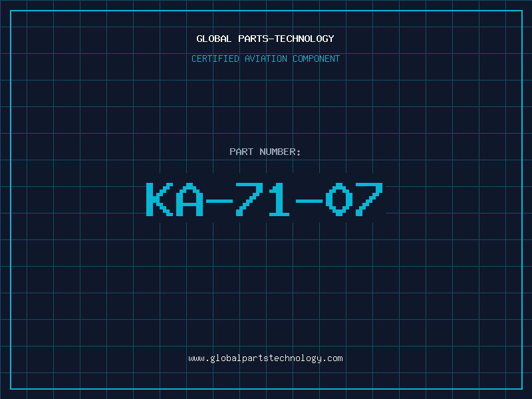This screenshot has width=532, height=399.
Task: Click the CERTIFIED AVIATION COMPONENT subtitle
Action: 265,59
